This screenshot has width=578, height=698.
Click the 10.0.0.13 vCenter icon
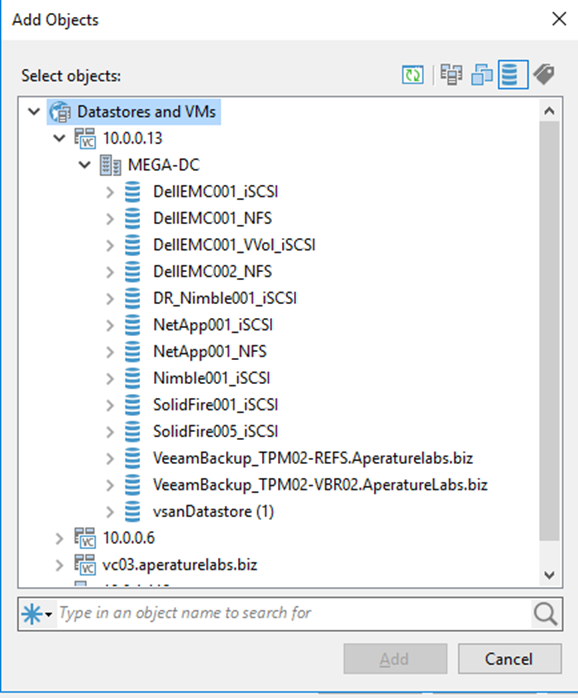[x=85, y=138]
